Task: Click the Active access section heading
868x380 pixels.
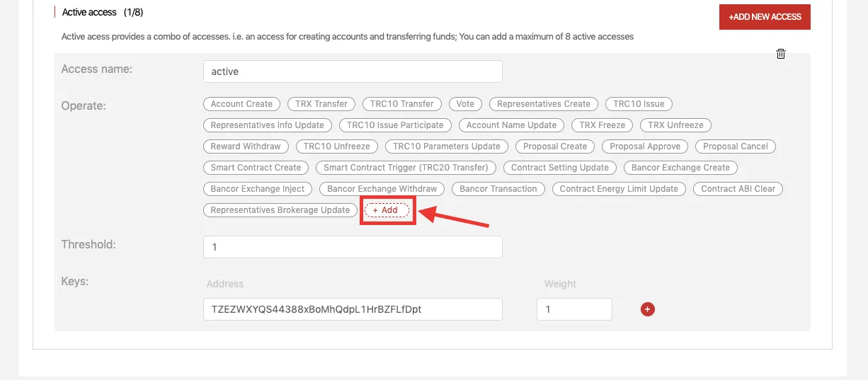Action: [x=103, y=12]
